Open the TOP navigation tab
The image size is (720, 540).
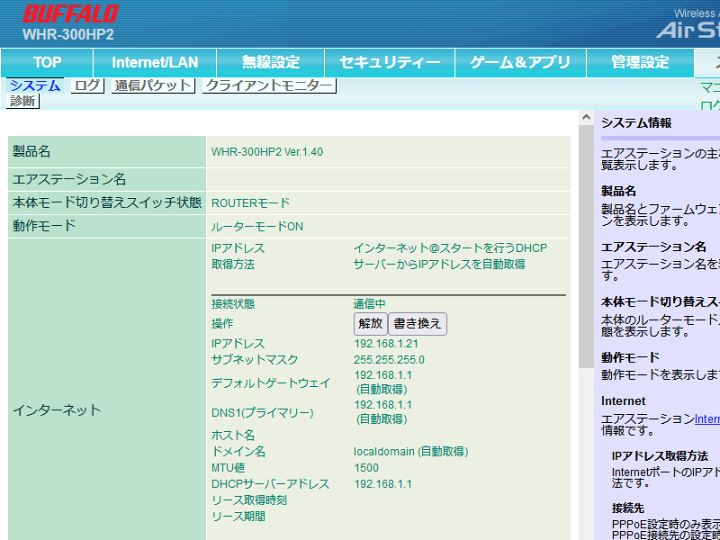pos(47,62)
